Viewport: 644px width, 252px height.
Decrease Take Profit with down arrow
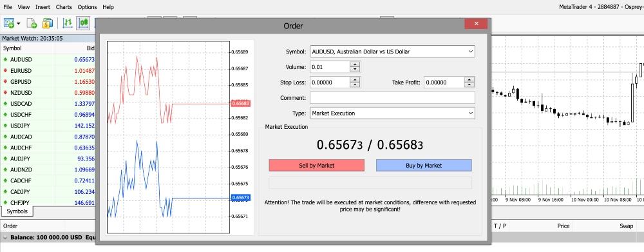pyautogui.click(x=469, y=85)
